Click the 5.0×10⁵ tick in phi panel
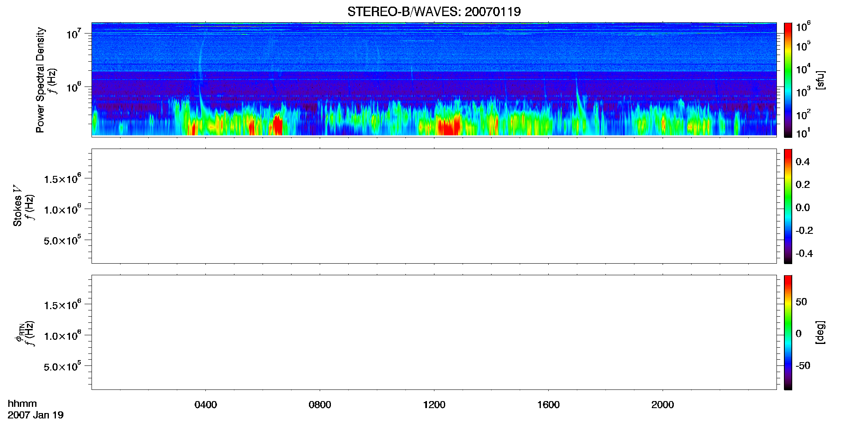The width and height of the screenshot is (868, 447). [63, 366]
